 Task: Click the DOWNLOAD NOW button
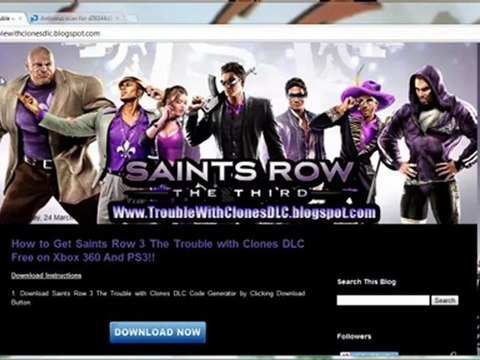click(158, 332)
